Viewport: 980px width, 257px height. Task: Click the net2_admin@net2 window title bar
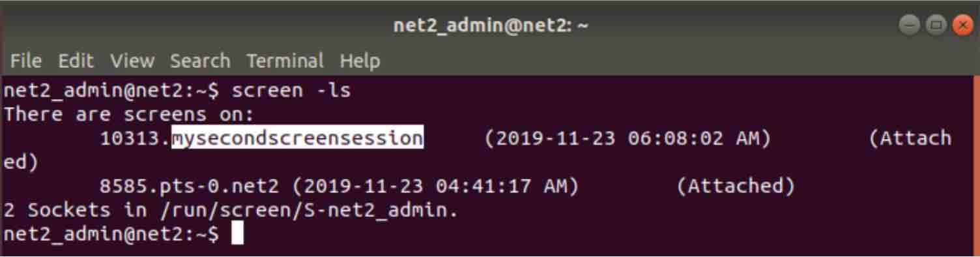490,26
